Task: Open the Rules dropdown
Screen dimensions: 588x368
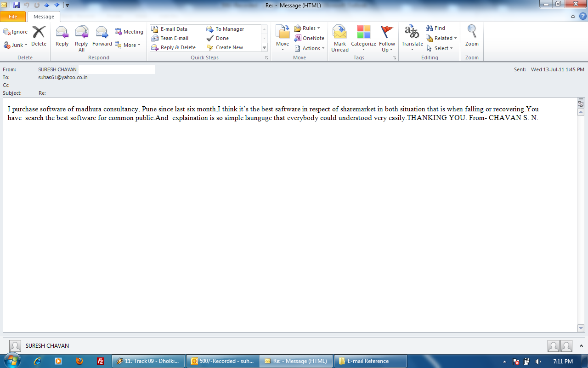Action: pos(307,28)
